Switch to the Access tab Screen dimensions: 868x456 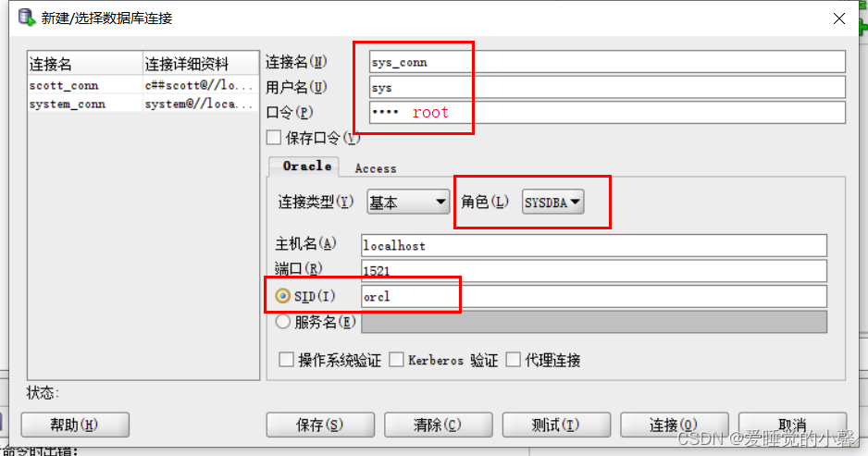(x=376, y=168)
